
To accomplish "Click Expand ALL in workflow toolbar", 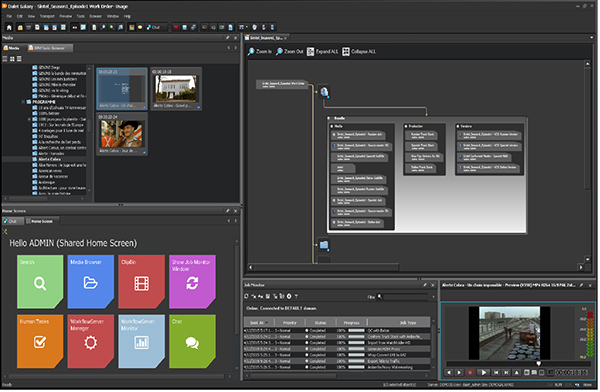I will pos(323,51).
